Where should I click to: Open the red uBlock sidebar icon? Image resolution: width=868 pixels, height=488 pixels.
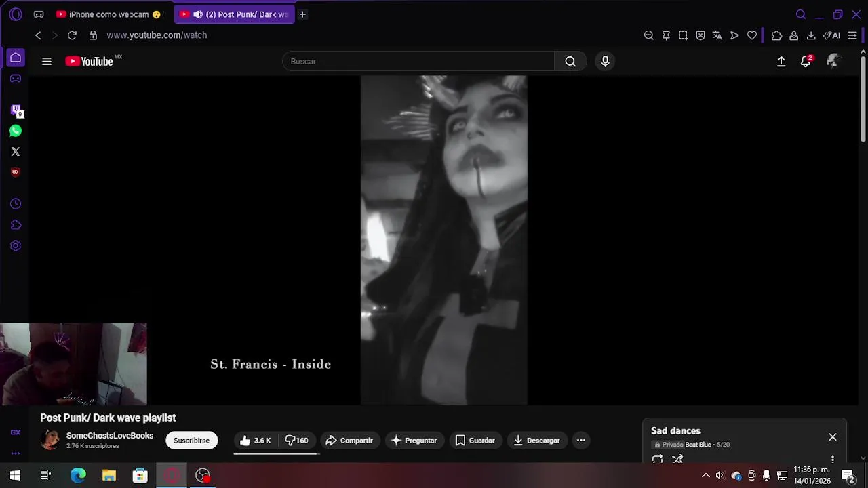[x=16, y=172]
